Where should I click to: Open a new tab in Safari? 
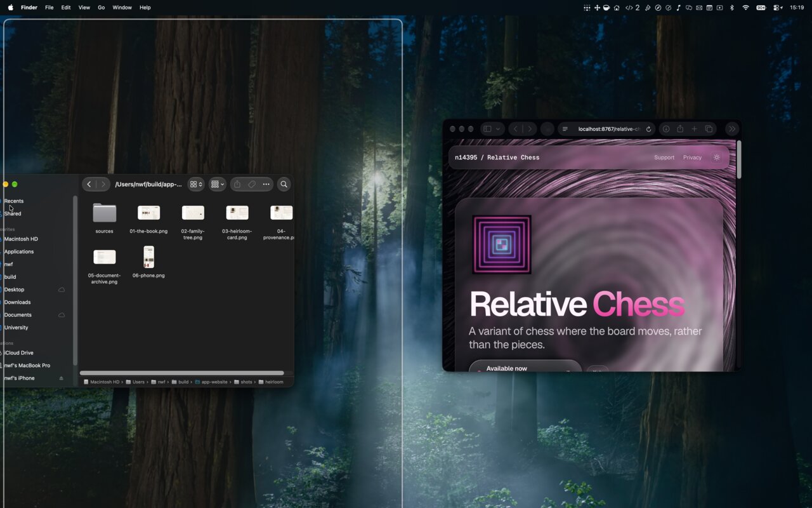click(694, 129)
